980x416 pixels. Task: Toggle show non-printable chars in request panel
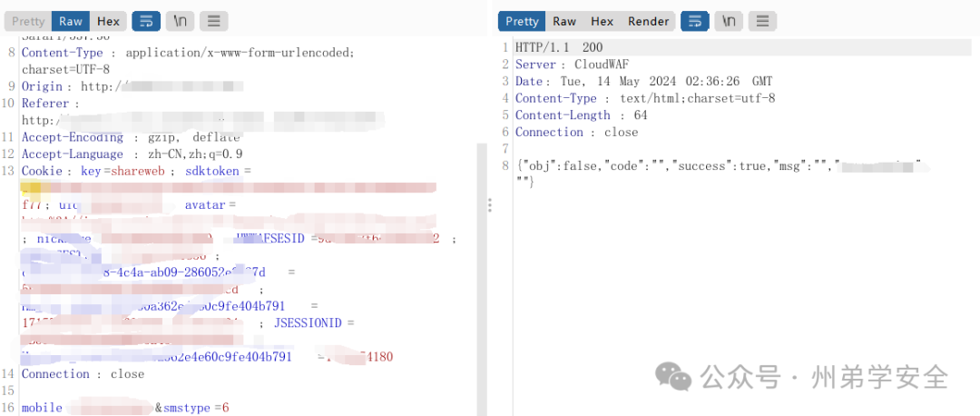pyautogui.click(x=180, y=21)
